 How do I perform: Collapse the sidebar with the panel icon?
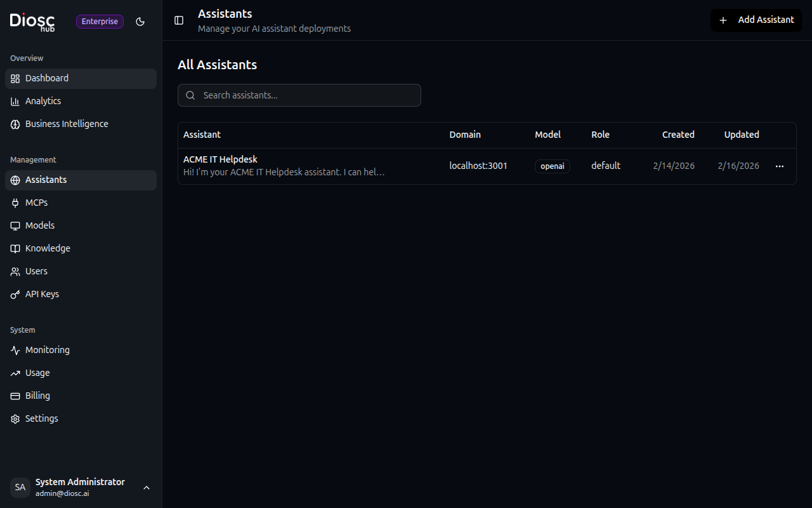point(178,20)
